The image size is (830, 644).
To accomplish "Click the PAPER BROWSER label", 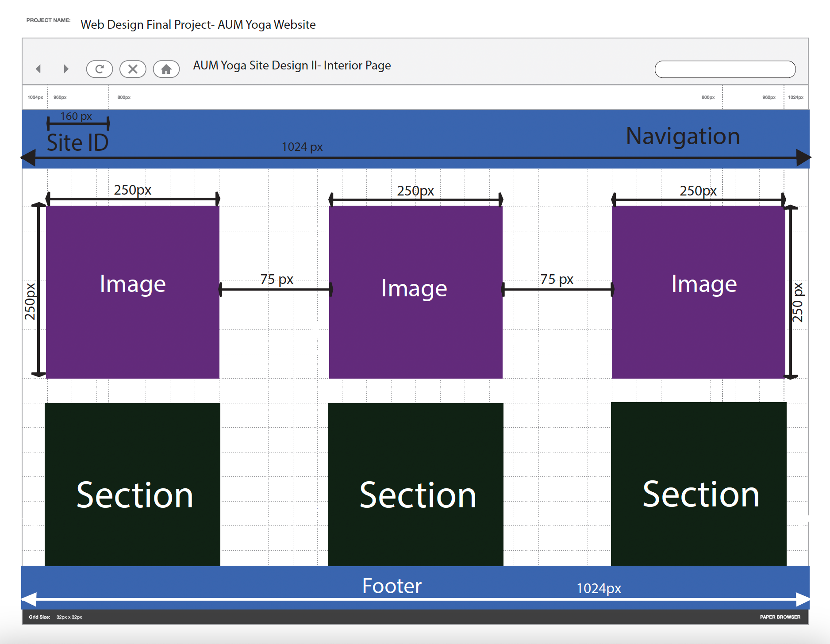I will (x=780, y=617).
